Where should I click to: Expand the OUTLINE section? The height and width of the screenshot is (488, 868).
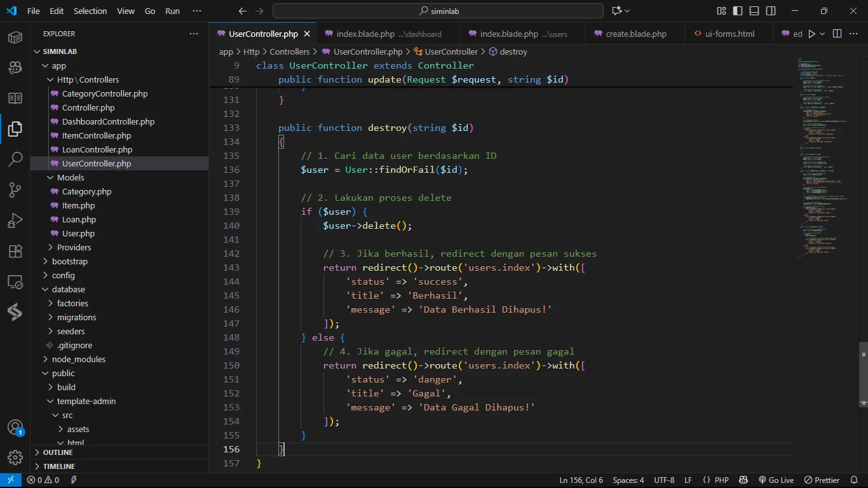click(57, 452)
